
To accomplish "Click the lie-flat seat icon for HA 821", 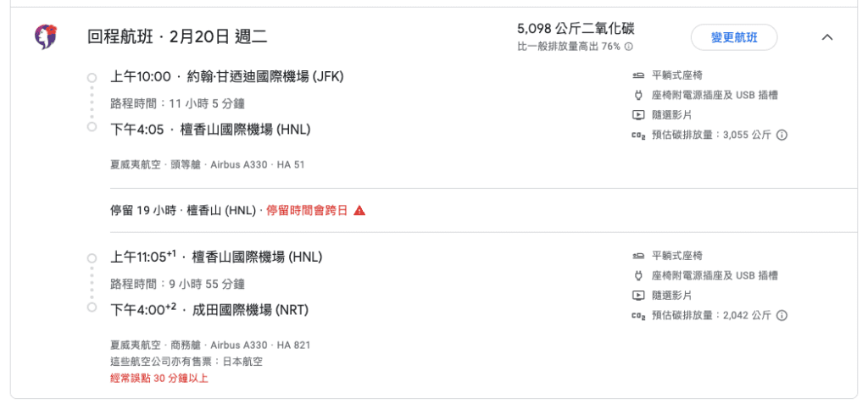I will coord(637,256).
